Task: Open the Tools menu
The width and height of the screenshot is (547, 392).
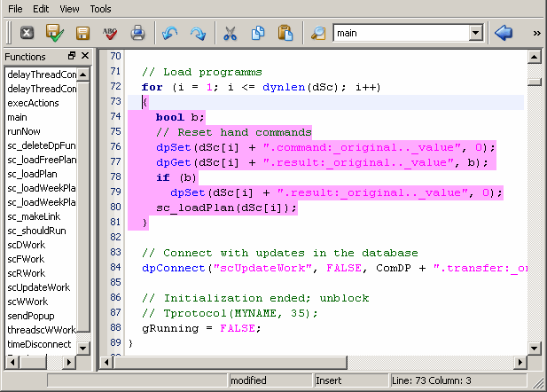Action: [101, 9]
